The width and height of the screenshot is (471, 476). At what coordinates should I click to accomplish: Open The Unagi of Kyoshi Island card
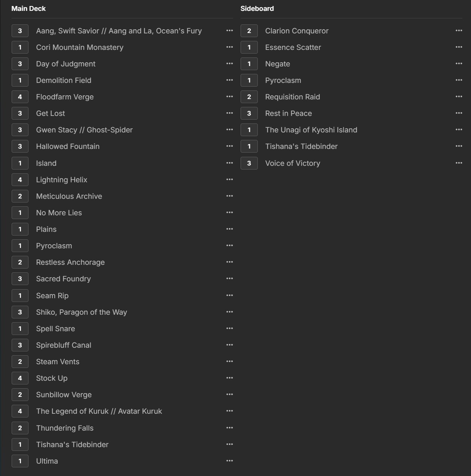(x=311, y=130)
